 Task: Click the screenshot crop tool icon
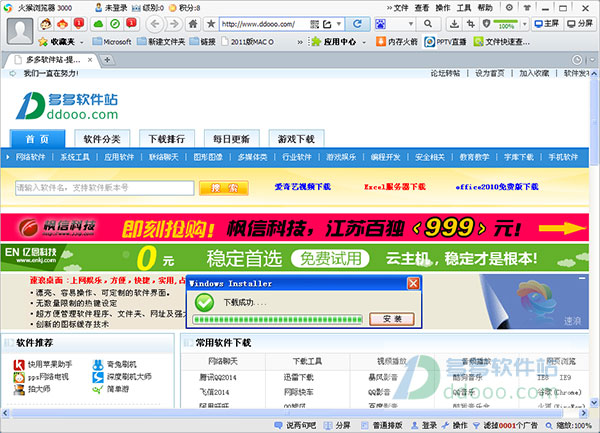(x=471, y=24)
